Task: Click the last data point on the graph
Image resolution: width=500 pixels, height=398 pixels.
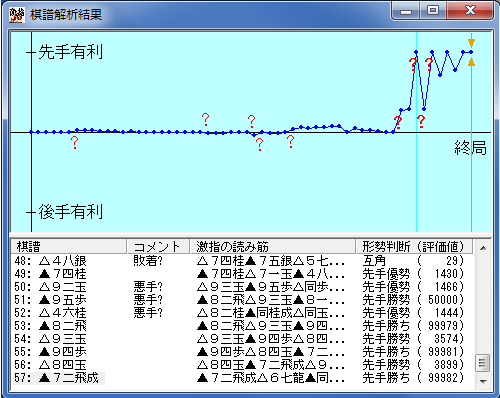Action: pyautogui.click(x=471, y=52)
